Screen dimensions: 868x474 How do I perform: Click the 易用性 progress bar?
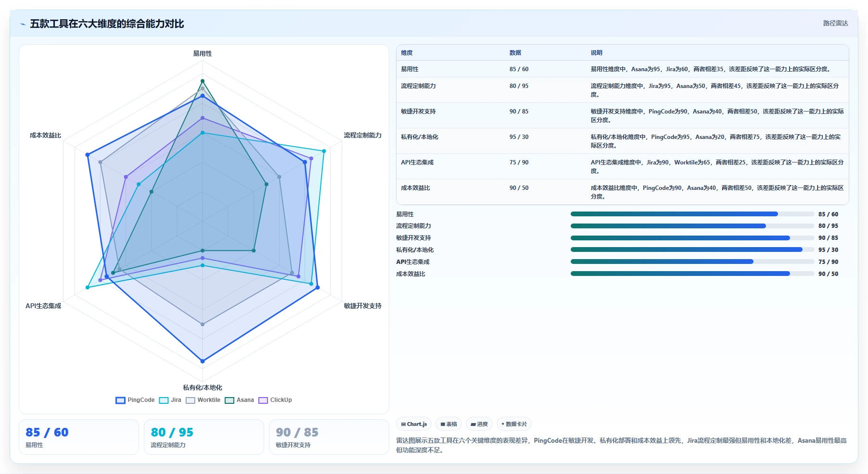692,214
